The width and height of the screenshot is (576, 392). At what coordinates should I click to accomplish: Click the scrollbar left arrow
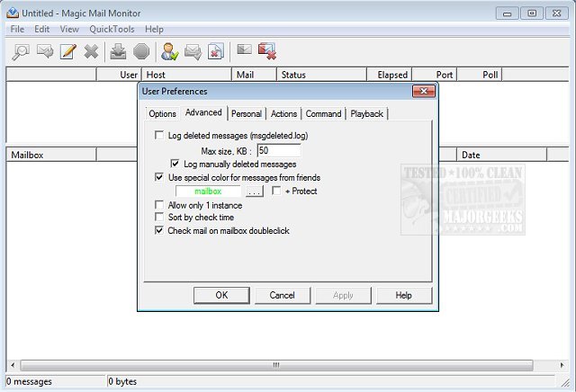coord(13,365)
